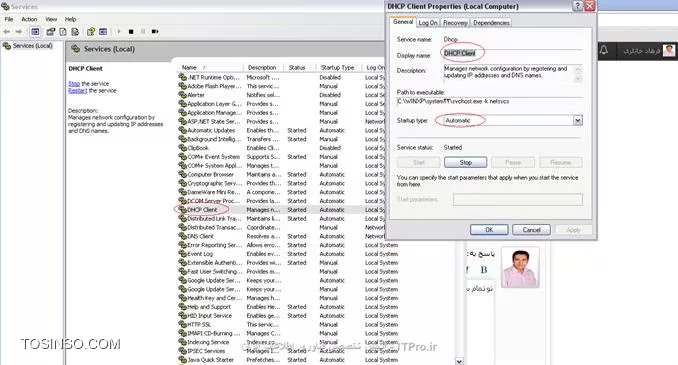Click the Start parameters input field
This screenshot has width=678, height=365.
(518, 199)
